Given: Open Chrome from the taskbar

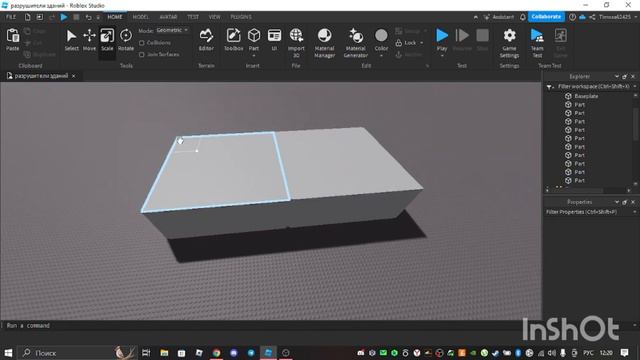Looking at the screenshot, I should coord(216,352).
